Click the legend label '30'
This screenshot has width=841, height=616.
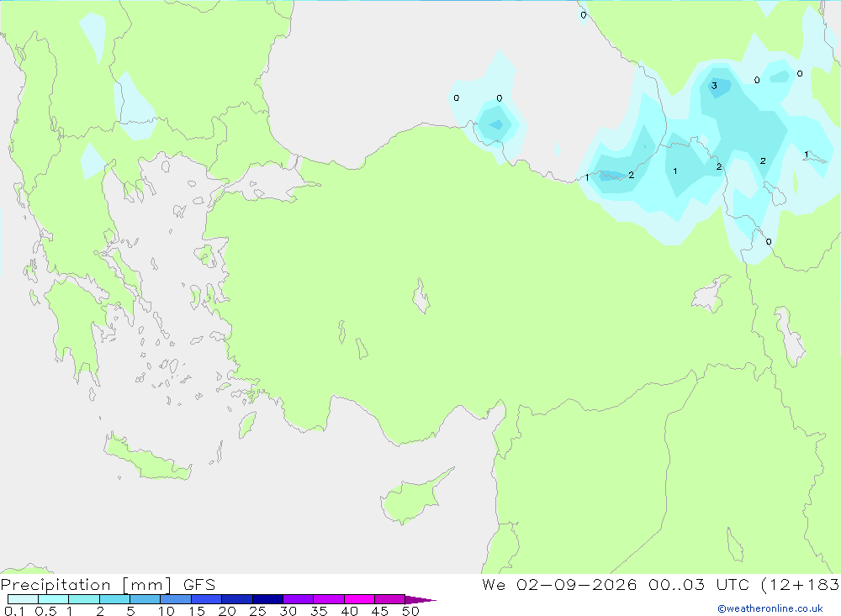click(x=288, y=611)
